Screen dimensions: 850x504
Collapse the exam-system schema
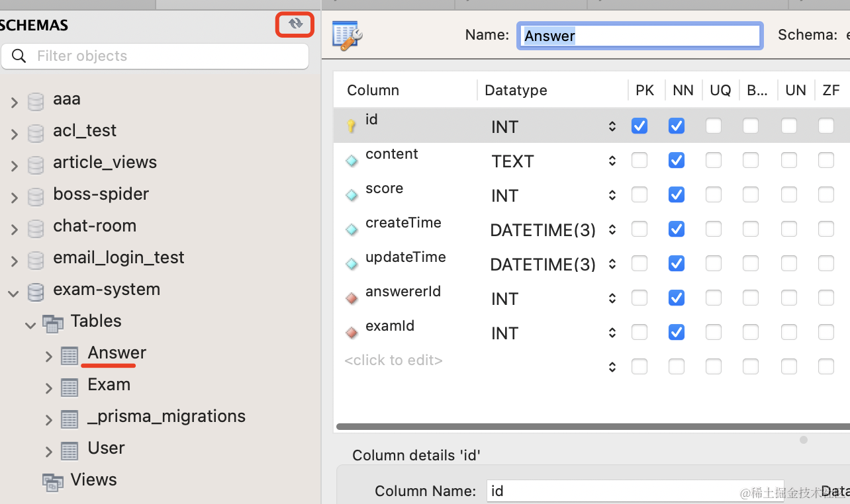(14, 292)
